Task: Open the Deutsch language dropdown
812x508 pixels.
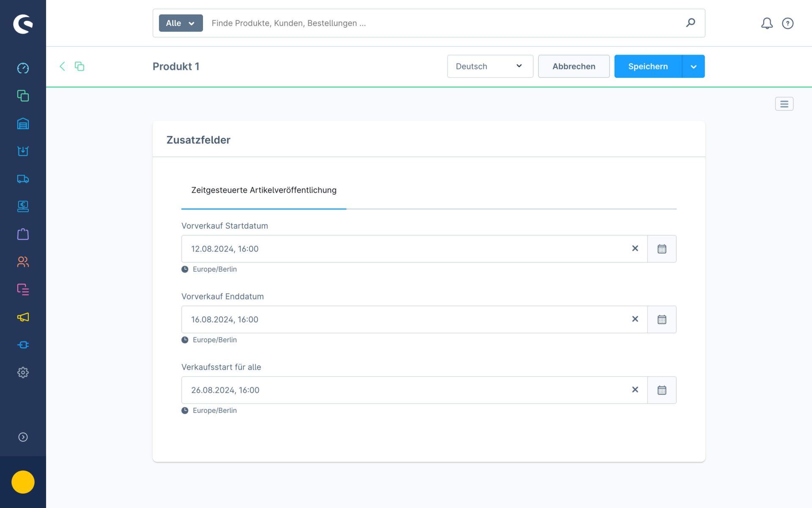Action: tap(490, 66)
